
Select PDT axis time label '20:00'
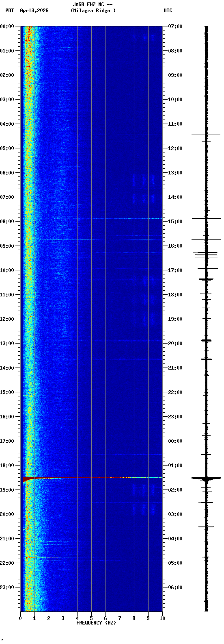point(7,514)
